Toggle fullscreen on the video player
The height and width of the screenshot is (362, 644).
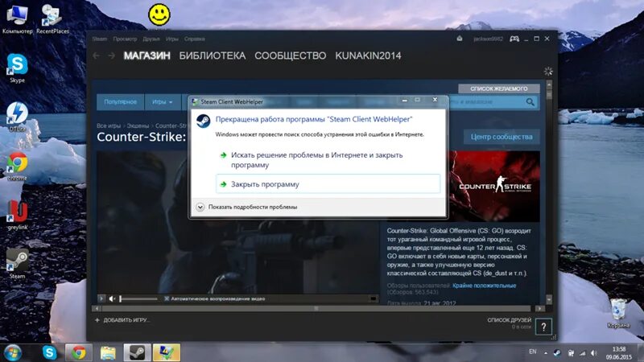tap(373, 298)
